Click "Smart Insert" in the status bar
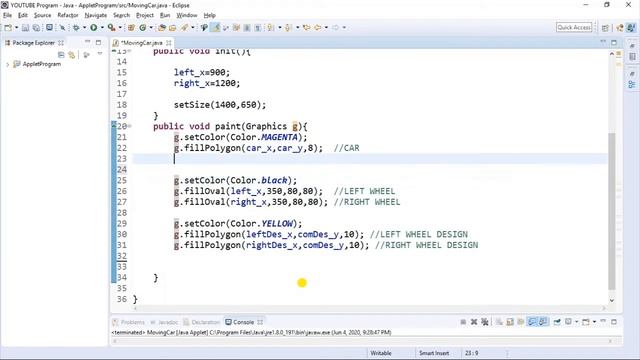Image resolution: width=640 pixels, height=360 pixels. click(x=434, y=353)
